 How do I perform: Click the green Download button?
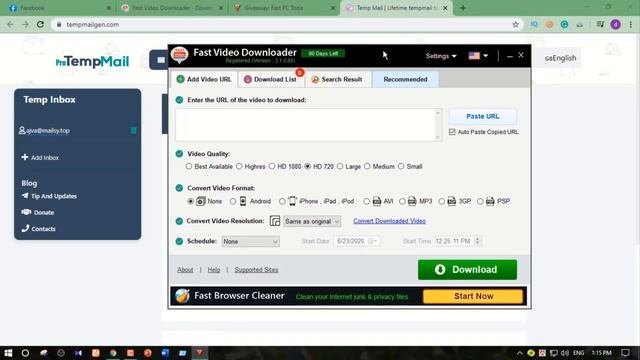point(467,269)
